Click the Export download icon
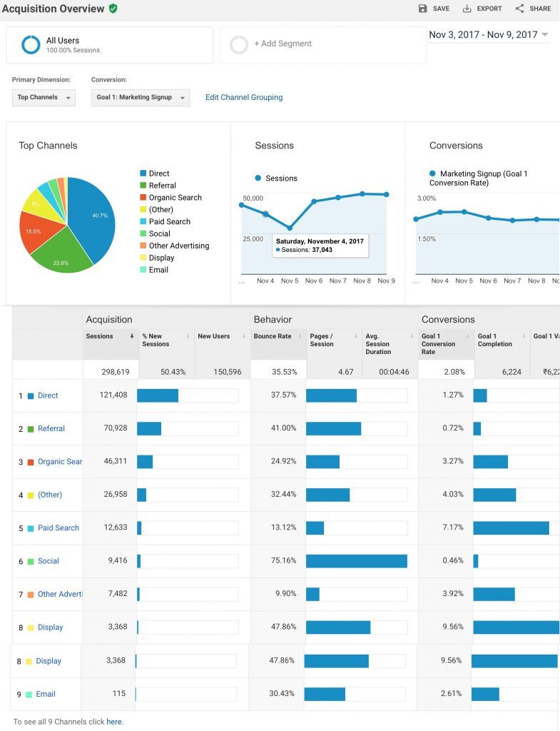 coord(467,9)
